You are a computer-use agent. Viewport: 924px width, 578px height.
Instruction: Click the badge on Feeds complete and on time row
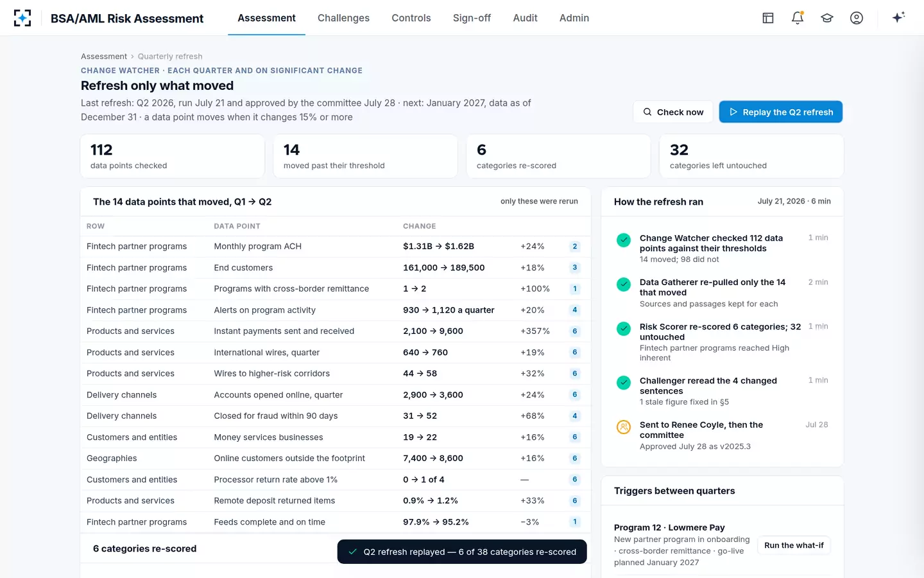575,522
